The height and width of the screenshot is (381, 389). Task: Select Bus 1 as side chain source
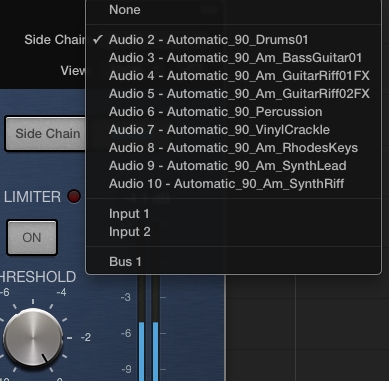pos(233,262)
